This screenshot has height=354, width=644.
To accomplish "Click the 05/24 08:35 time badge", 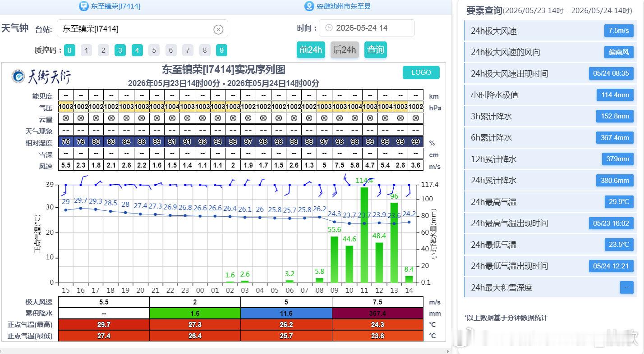I will coord(611,73).
